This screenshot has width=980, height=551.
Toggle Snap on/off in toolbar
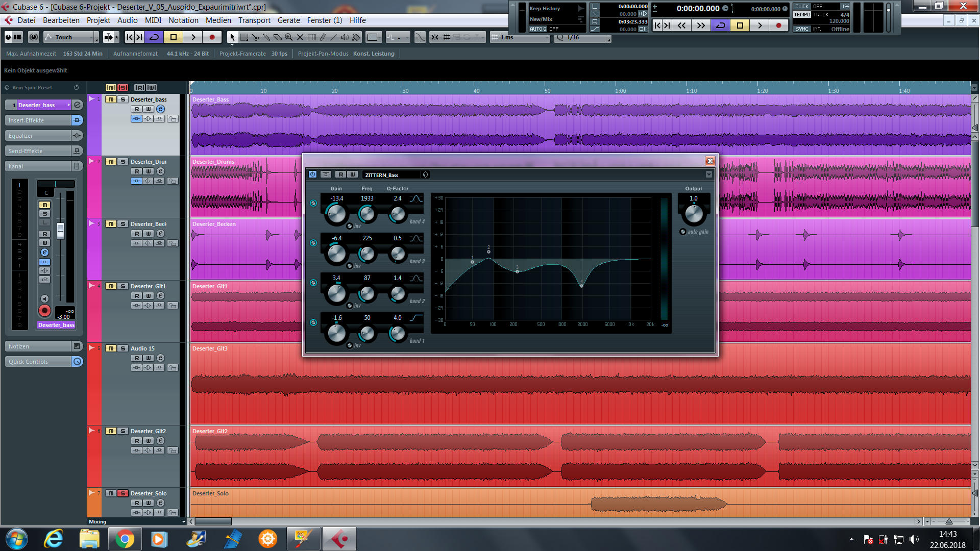435,37
